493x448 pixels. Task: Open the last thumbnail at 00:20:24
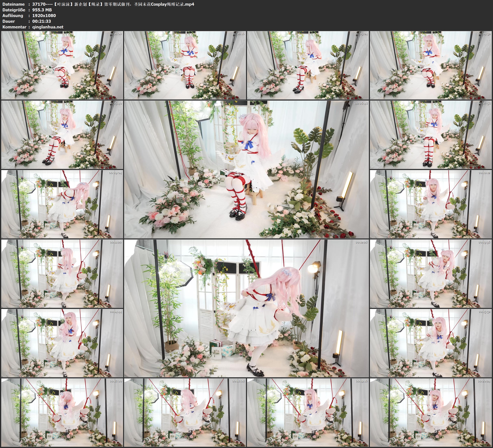pos(431,412)
